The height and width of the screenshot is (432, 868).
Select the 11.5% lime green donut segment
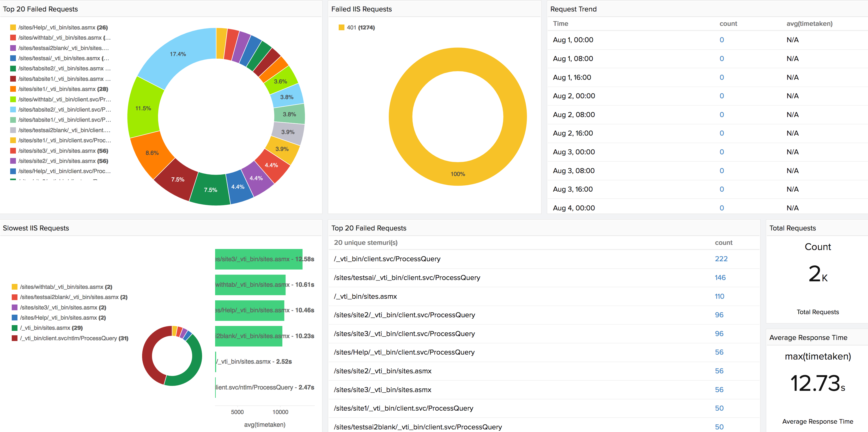click(143, 108)
